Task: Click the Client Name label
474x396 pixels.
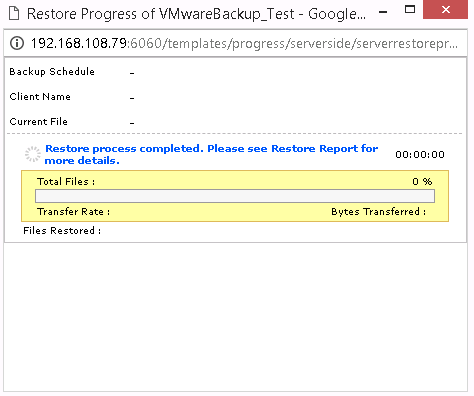Action: tap(40, 97)
